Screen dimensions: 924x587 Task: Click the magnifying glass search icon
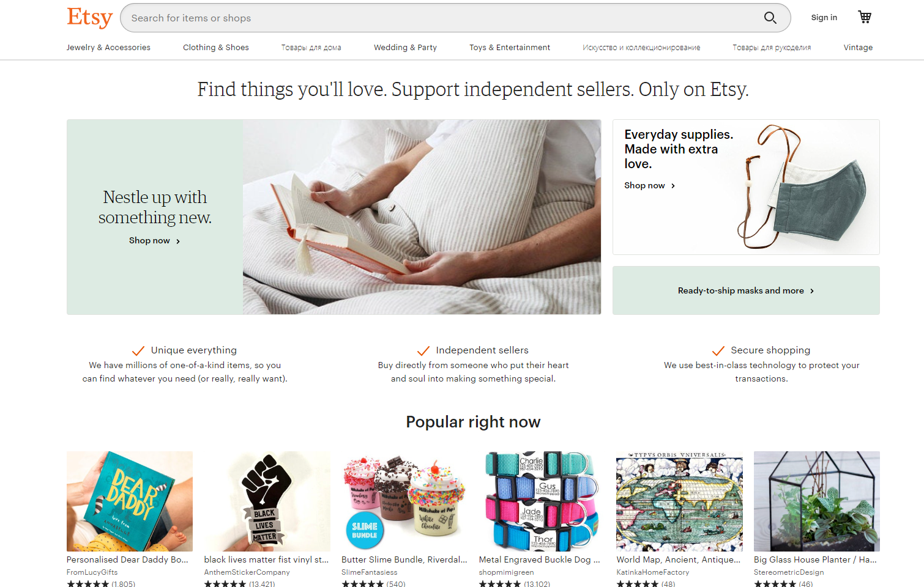point(770,18)
